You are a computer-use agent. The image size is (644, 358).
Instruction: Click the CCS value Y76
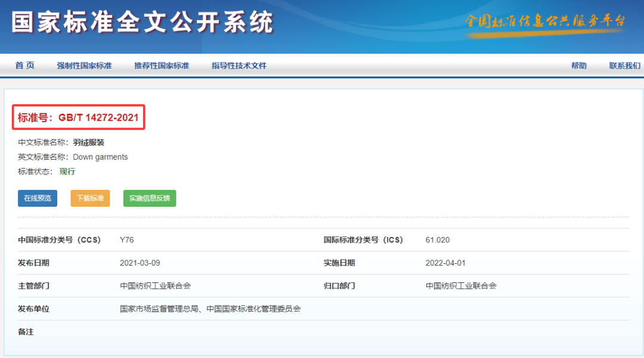click(127, 240)
